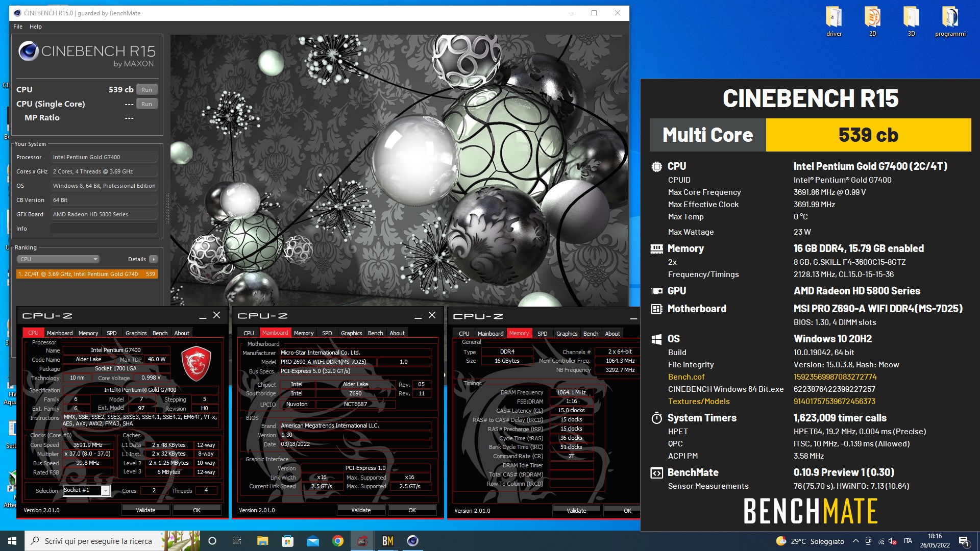Open the Windows Start menu
This screenshot has height=551, width=980.
[12, 541]
